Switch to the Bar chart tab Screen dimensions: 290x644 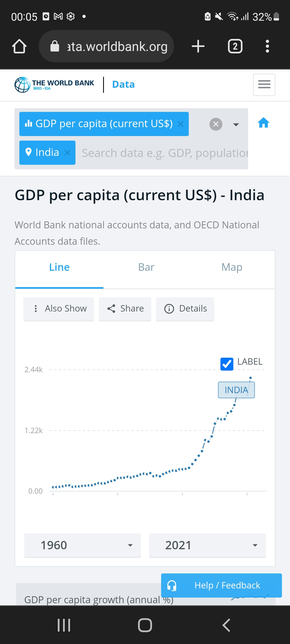tap(146, 267)
